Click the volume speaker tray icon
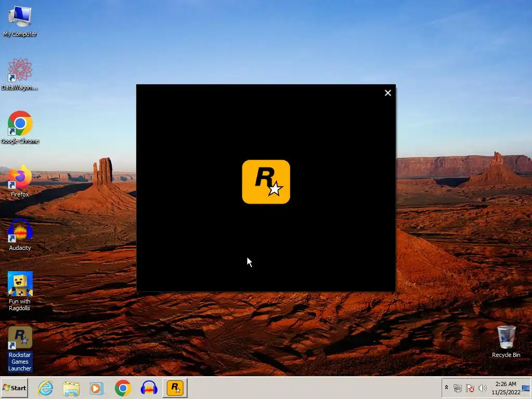 point(482,388)
